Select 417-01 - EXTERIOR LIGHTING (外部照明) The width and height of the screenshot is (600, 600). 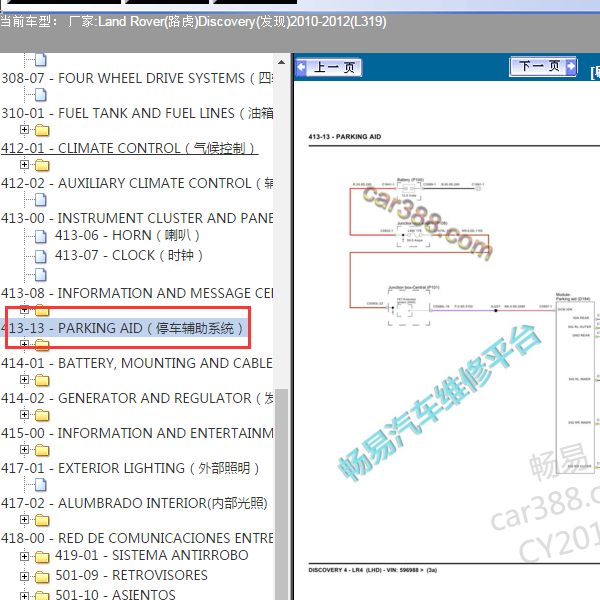(x=130, y=468)
